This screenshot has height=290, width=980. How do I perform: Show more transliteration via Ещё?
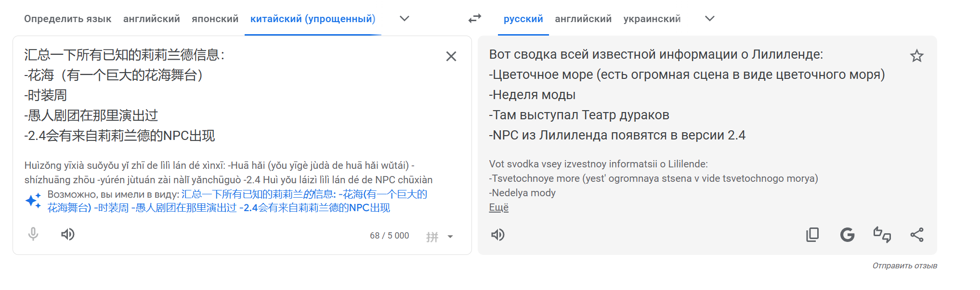(x=499, y=207)
